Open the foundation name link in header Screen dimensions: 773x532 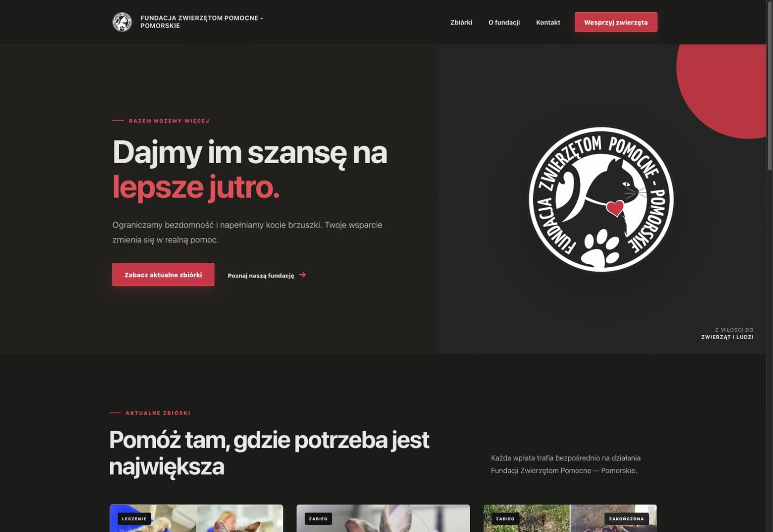202,22
